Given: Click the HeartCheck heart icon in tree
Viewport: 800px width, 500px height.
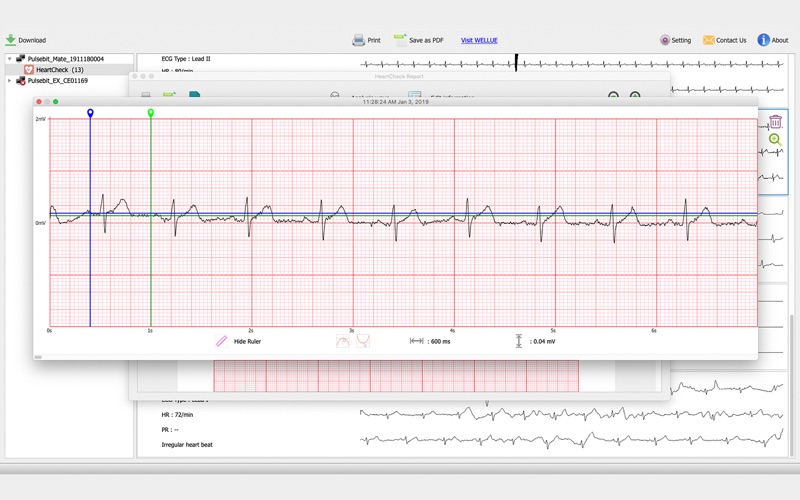Looking at the screenshot, I should [29, 69].
